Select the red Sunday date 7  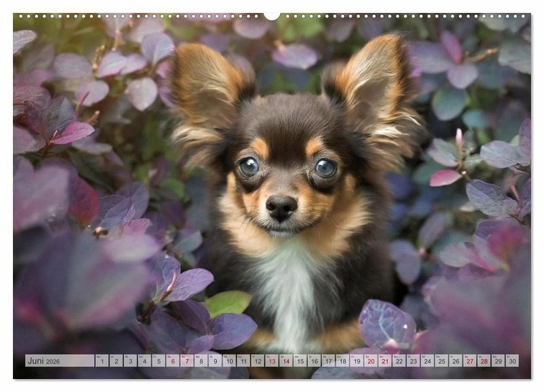click(x=186, y=361)
